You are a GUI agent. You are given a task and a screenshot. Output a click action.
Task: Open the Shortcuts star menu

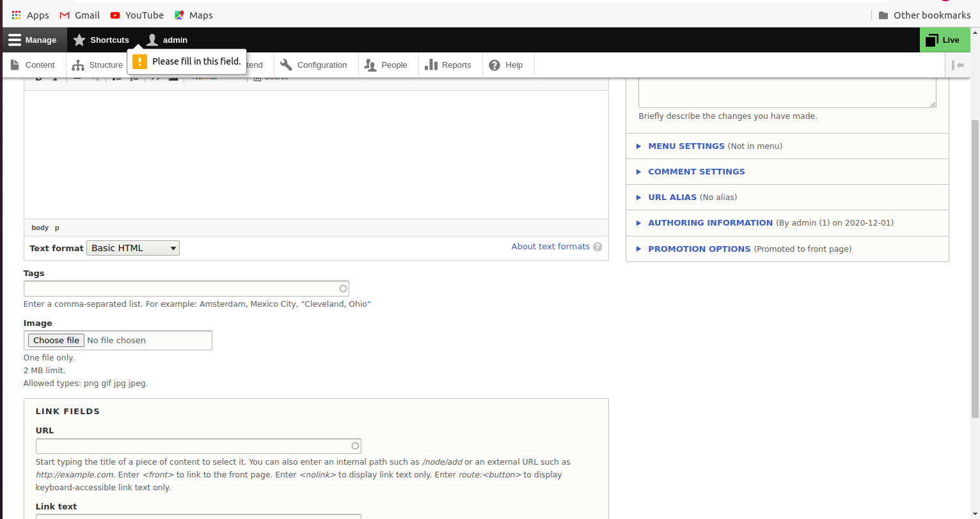101,40
